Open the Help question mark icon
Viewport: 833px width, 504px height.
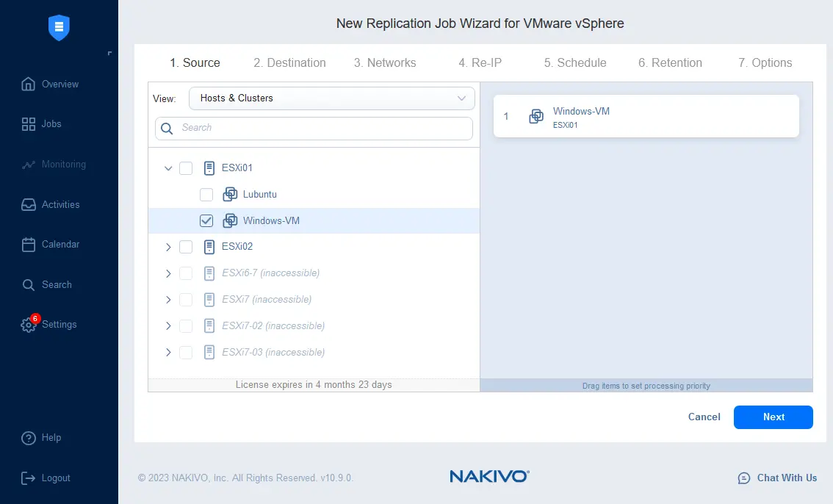click(28, 438)
